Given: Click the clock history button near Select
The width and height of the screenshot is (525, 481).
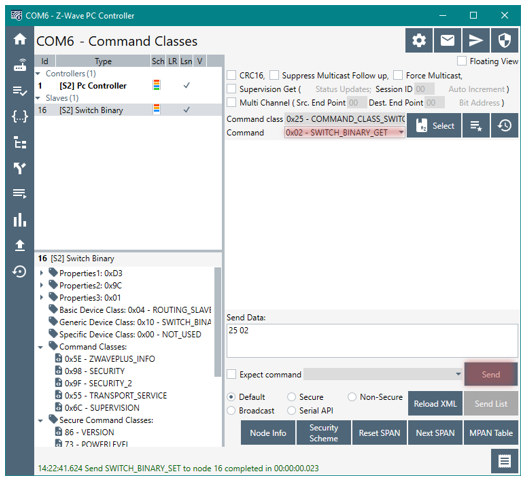Looking at the screenshot, I should 505,126.
